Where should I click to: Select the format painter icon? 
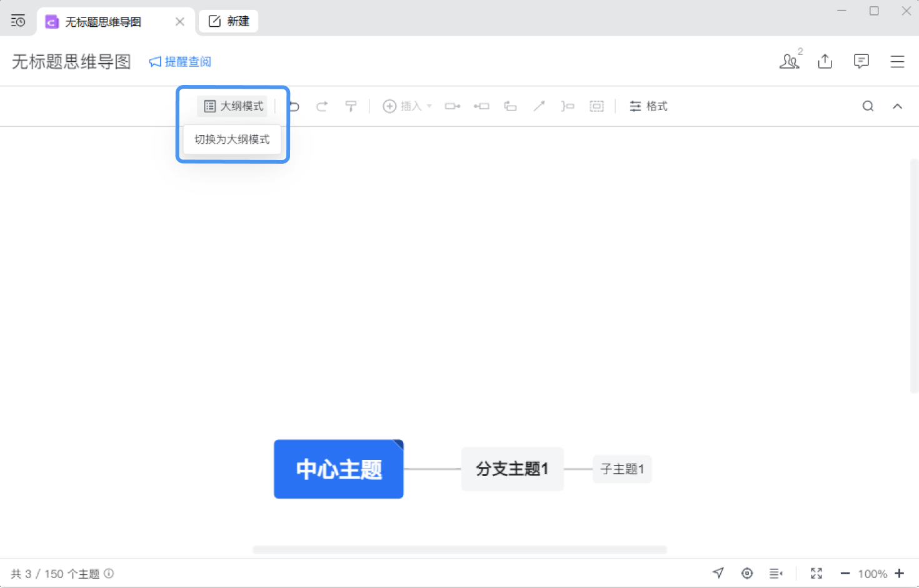click(351, 106)
